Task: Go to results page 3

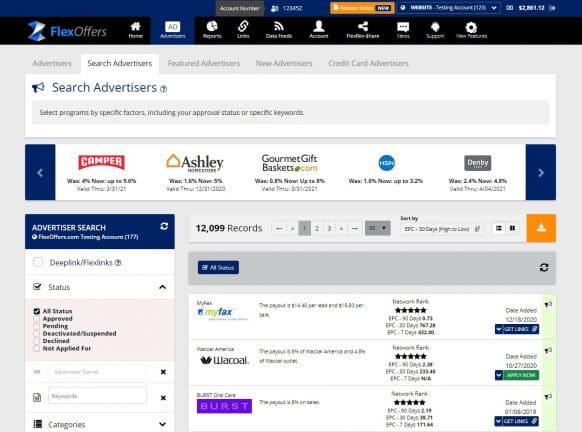Action: pyautogui.click(x=329, y=228)
